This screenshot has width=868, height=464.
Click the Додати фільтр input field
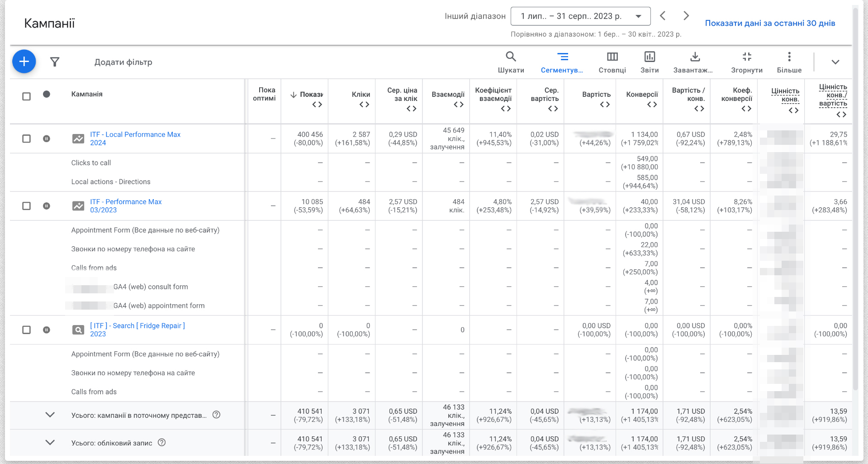pyautogui.click(x=123, y=62)
